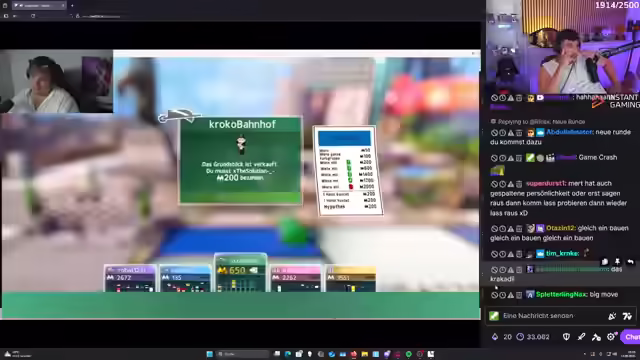Copy the hovered chat message

coord(604,262)
